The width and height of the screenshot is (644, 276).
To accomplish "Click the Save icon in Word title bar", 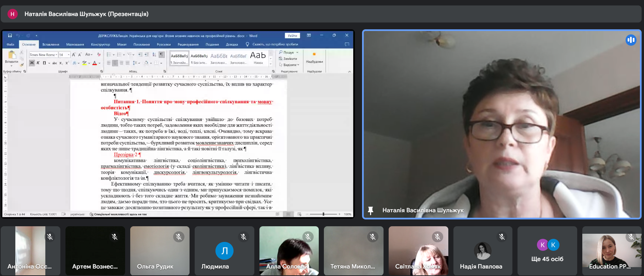I will coord(10,35).
